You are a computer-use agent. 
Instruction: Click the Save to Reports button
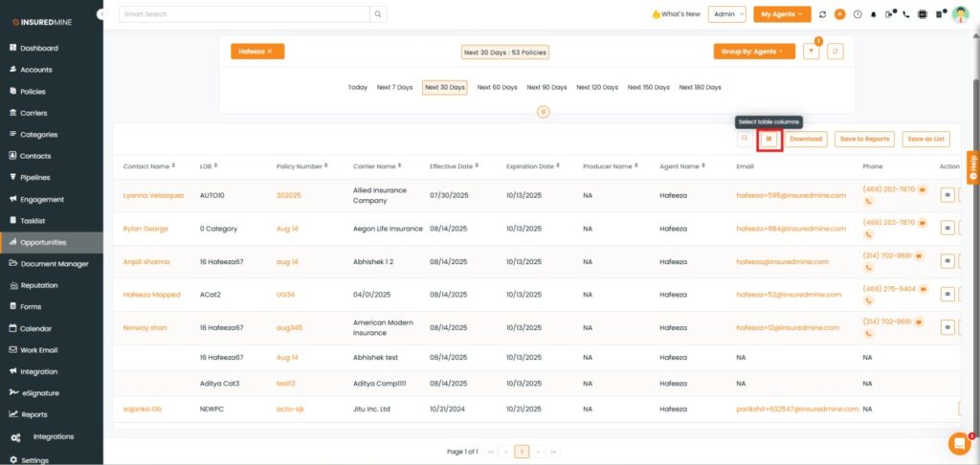click(x=864, y=139)
